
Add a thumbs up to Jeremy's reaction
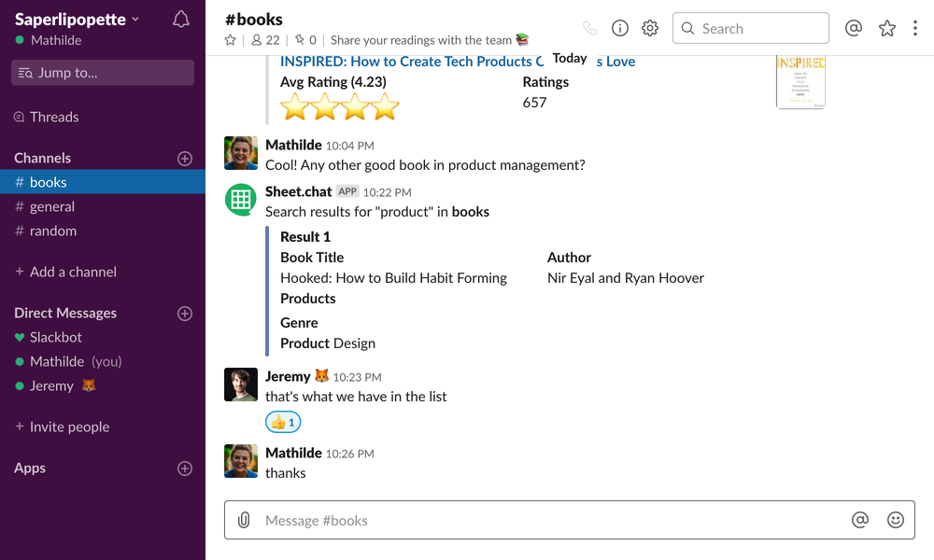tap(282, 422)
